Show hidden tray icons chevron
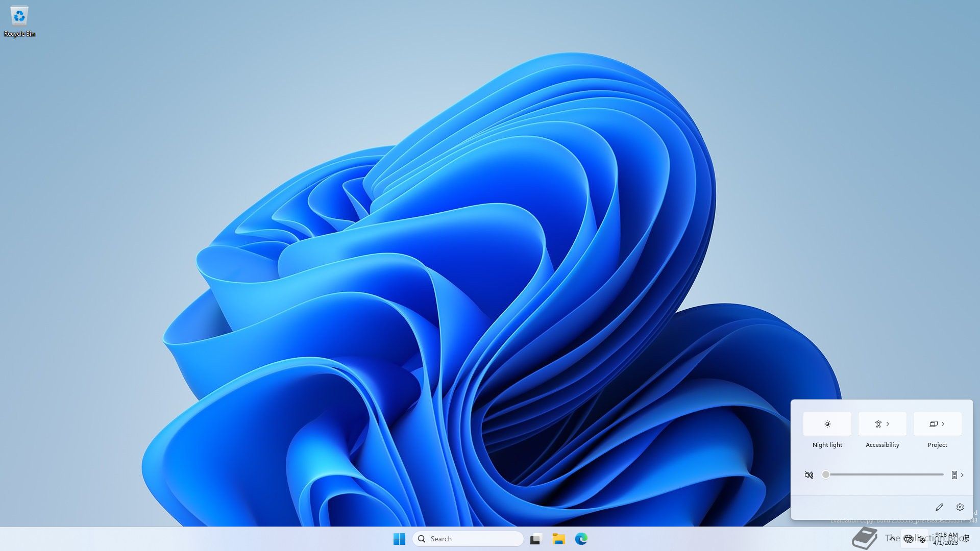Viewport: 980px width, 551px height. pyautogui.click(x=892, y=539)
